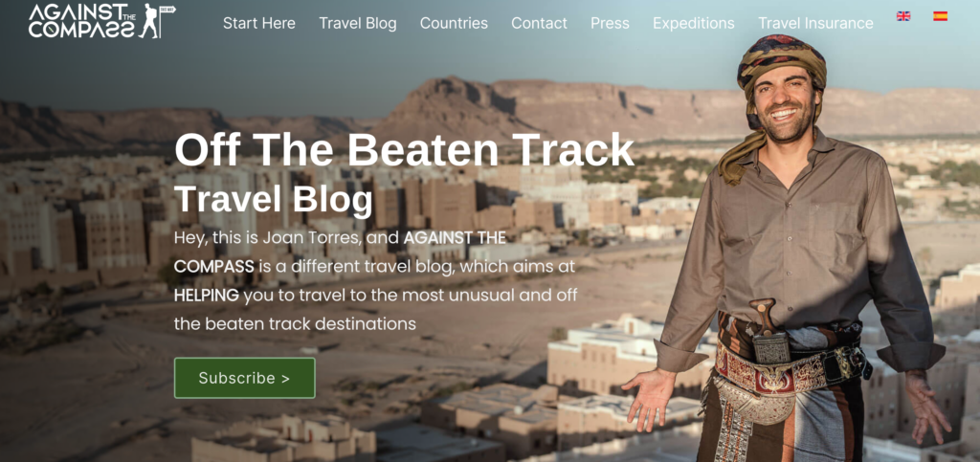Click the Joan Torres intro sentence
Viewport: 980px width, 462px height.
click(x=375, y=281)
